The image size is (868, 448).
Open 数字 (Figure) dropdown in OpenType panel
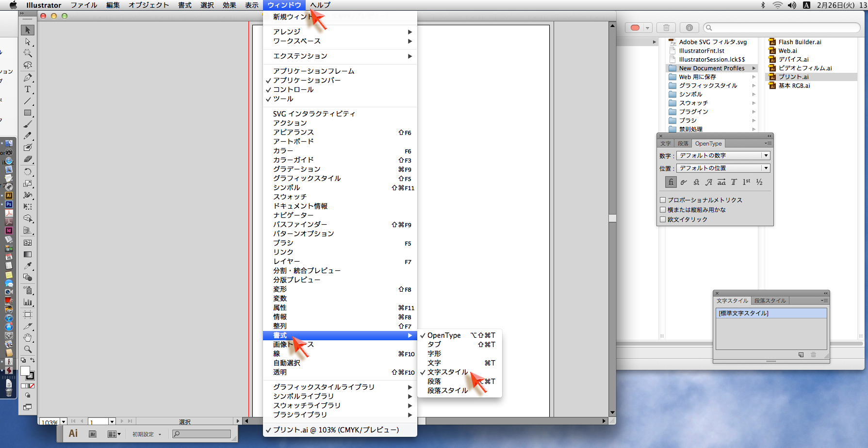point(723,156)
